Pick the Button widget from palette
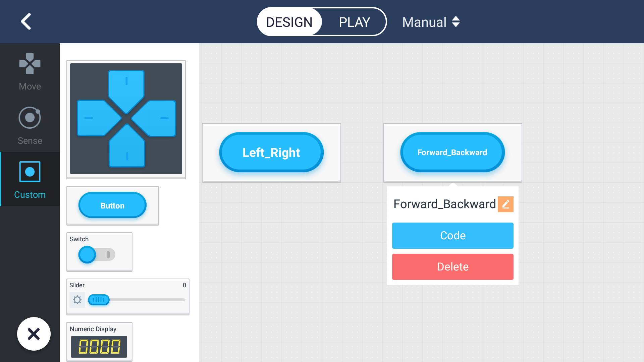Image resolution: width=644 pixels, height=362 pixels. click(113, 205)
